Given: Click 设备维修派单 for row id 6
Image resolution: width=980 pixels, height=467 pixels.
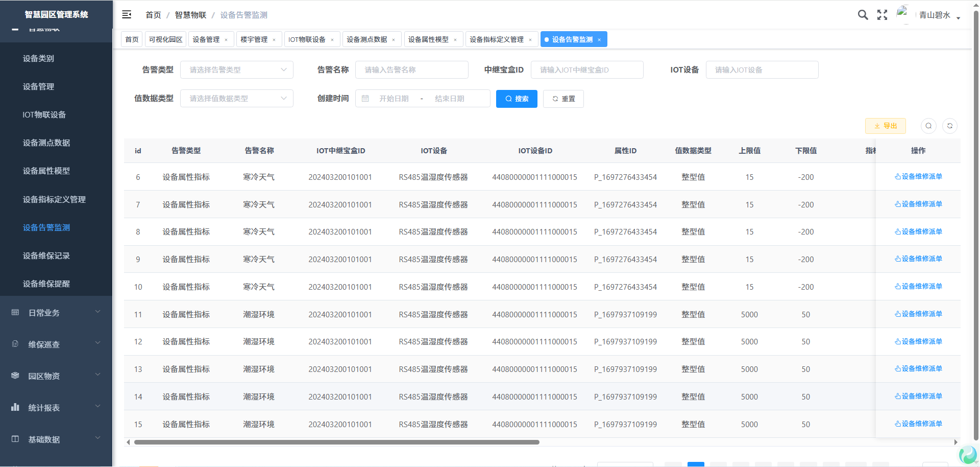Looking at the screenshot, I should point(918,177).
